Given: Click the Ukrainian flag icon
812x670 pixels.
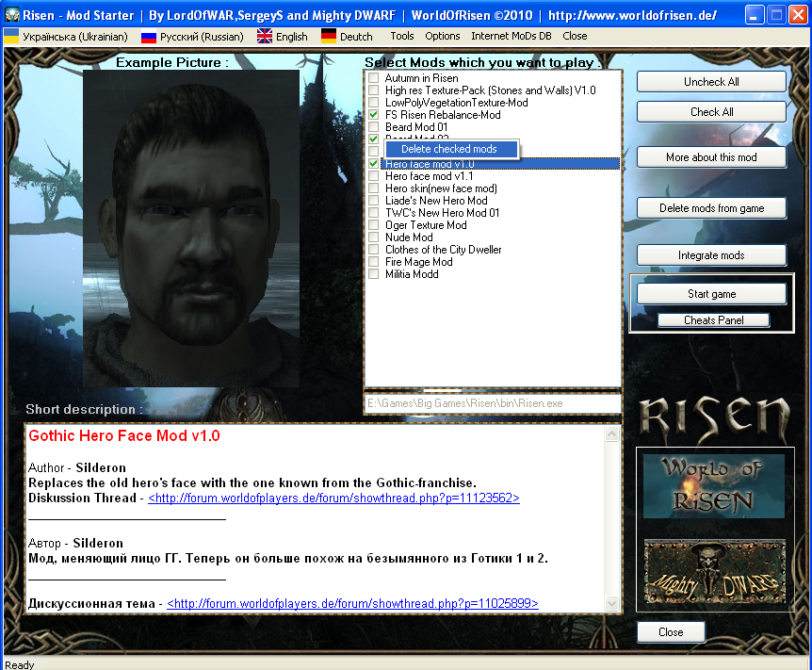Looking at the screenshot, I should 11,36.
